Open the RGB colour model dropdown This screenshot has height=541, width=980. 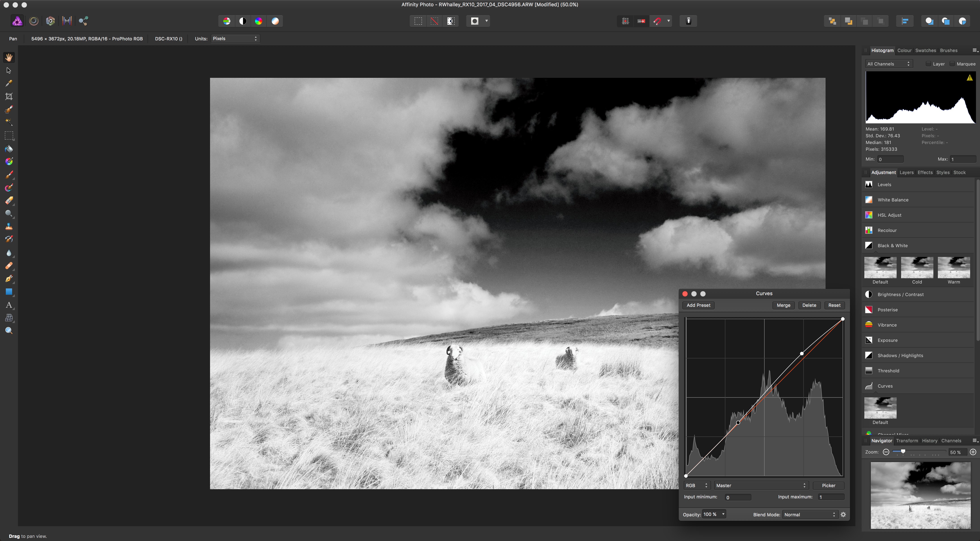pyautogui.click(x=697, y=485)
